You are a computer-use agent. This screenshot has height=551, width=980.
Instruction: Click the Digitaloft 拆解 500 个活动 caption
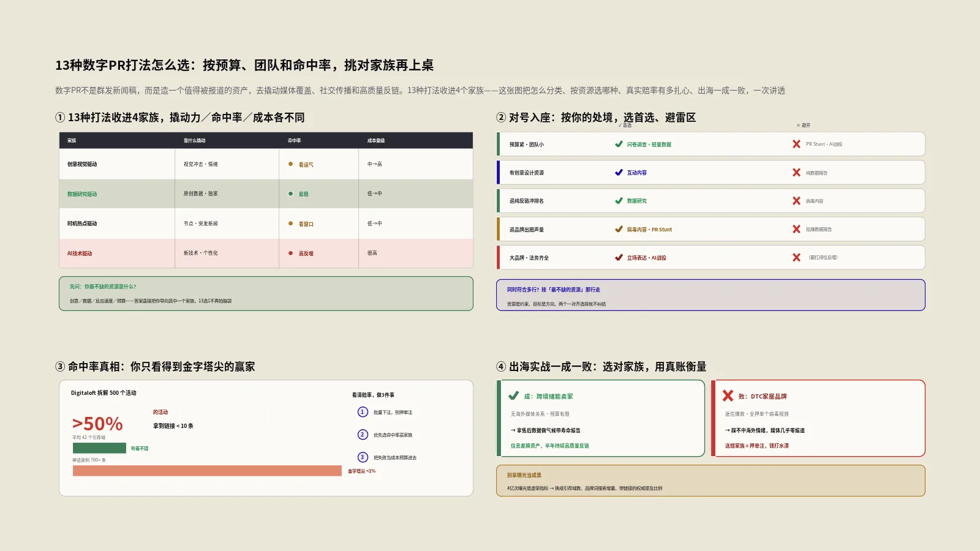104,393
